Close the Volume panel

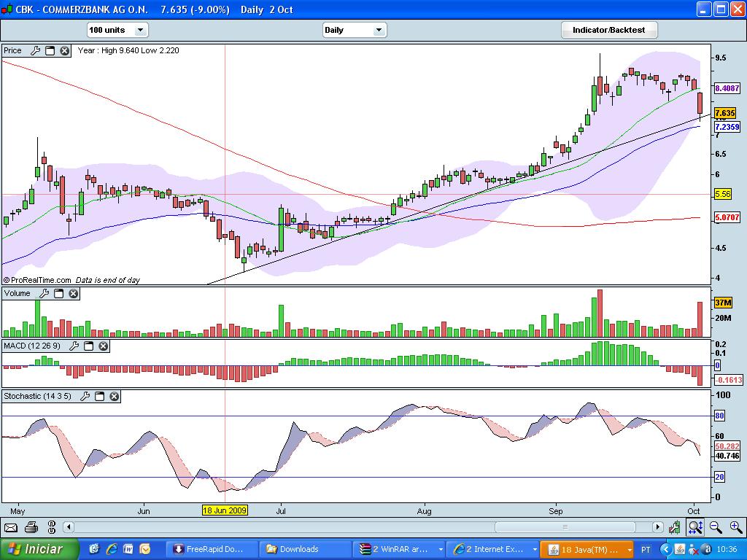click(74, 293)
